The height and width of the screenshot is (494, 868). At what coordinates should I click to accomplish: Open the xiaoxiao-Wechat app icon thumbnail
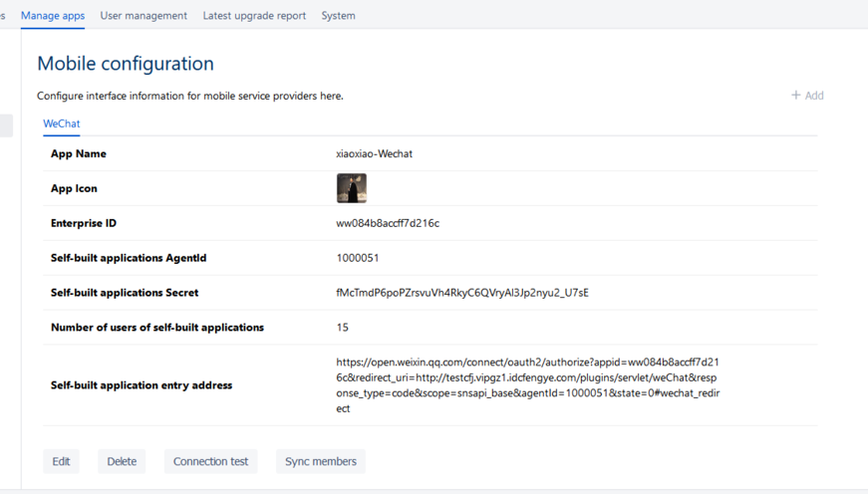(x=351, y=188)
